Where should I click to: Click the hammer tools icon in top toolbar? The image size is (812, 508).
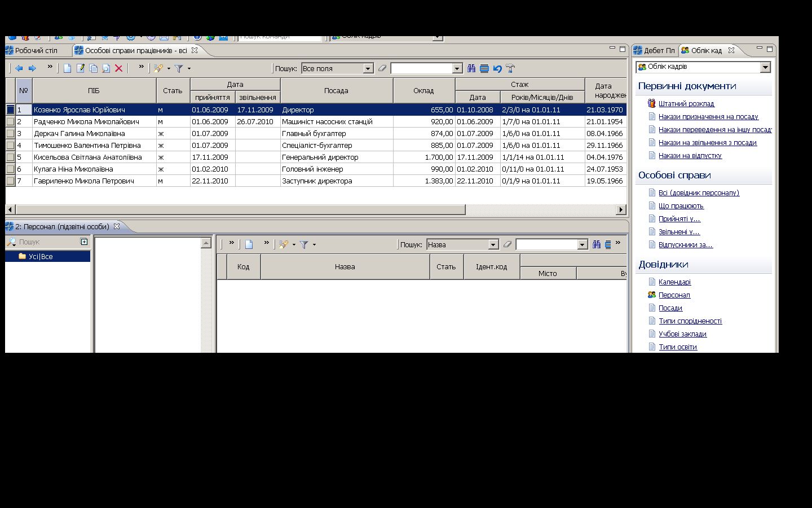tap(510, 68)
